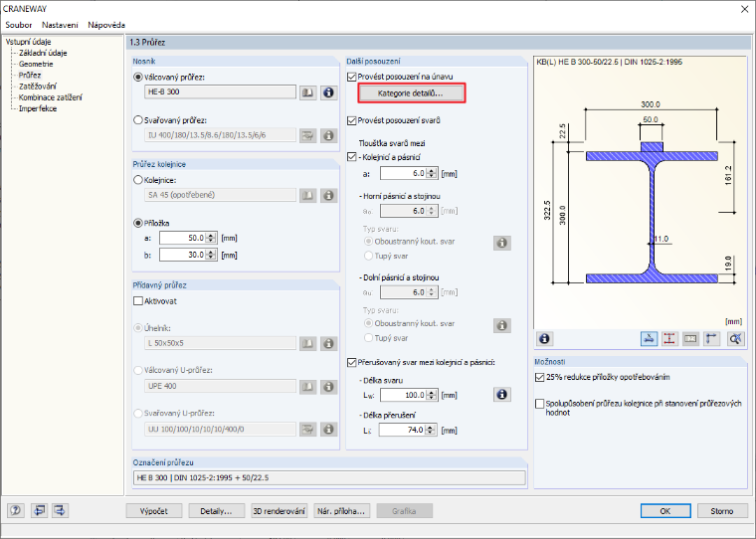
Task: Go to previous input table arrow button
Action: click(x=39, y=510)
